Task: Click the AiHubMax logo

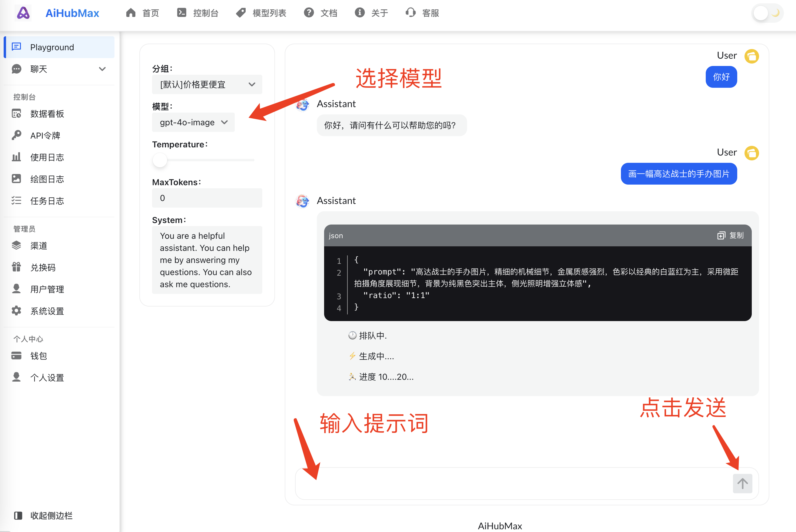Action: (23, 13)
